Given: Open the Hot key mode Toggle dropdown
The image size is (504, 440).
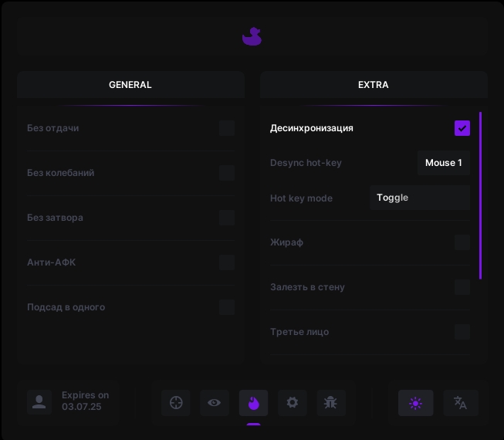Looking at the screenshot, I should click(420, 198).
